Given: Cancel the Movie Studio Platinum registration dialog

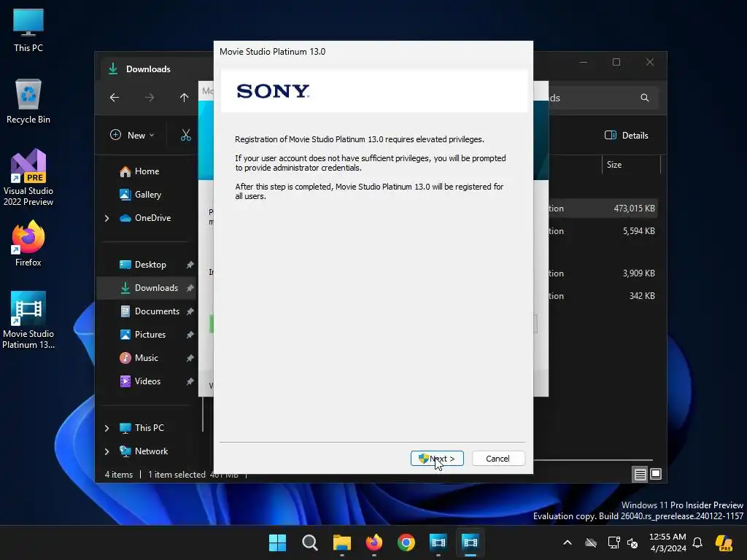Looking at the screenshot, I should click(498, 459).
